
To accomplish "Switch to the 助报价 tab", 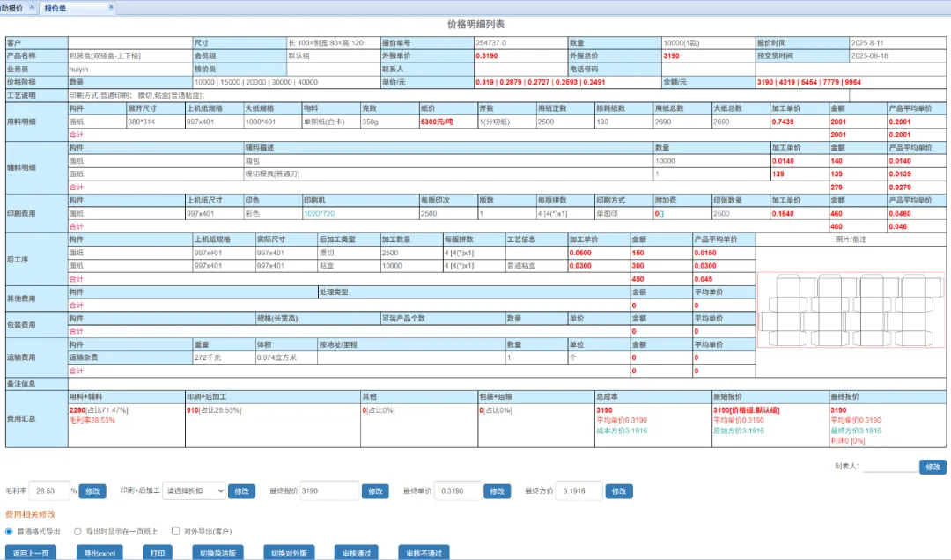I will point(11,7).
